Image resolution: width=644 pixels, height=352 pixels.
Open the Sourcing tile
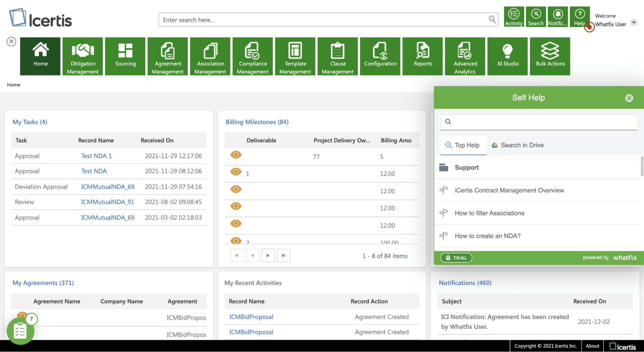pyautogui.click(x=125, y=56)
